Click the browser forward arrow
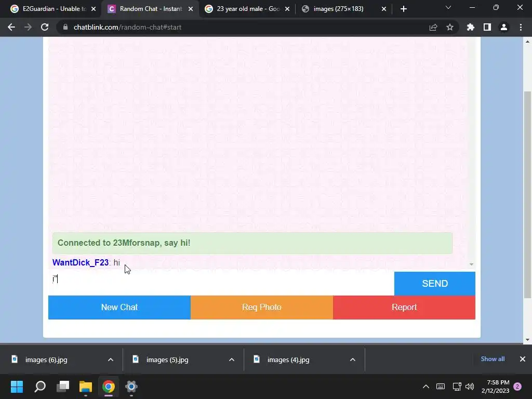Screen dimensions: 532x399 (28, 27)
